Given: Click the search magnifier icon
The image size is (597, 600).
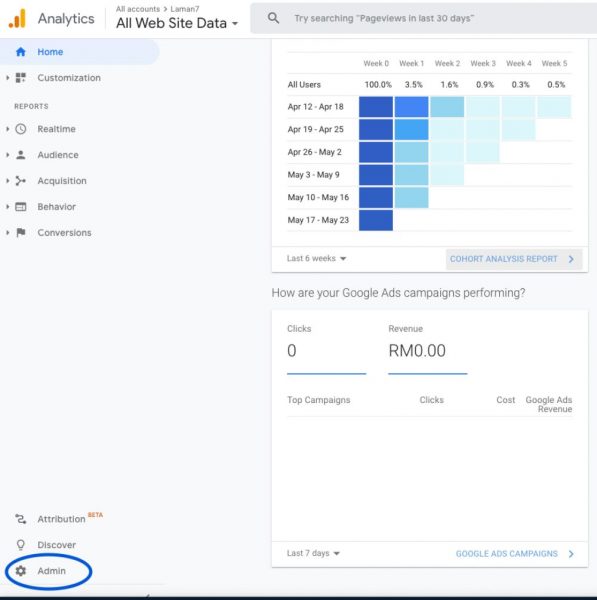Looking at the screenshot, I should [273, 18].
